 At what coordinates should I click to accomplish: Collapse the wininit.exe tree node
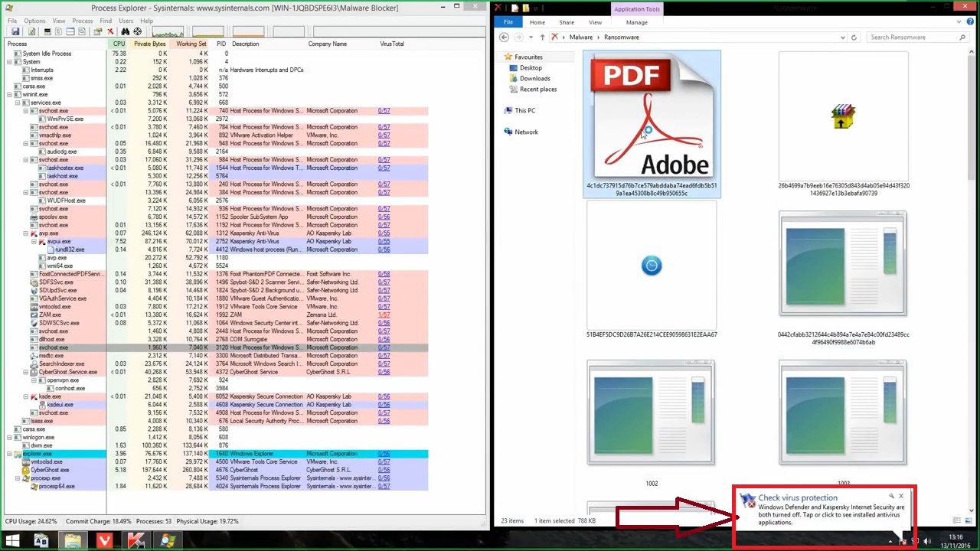(x=10, y=95)
